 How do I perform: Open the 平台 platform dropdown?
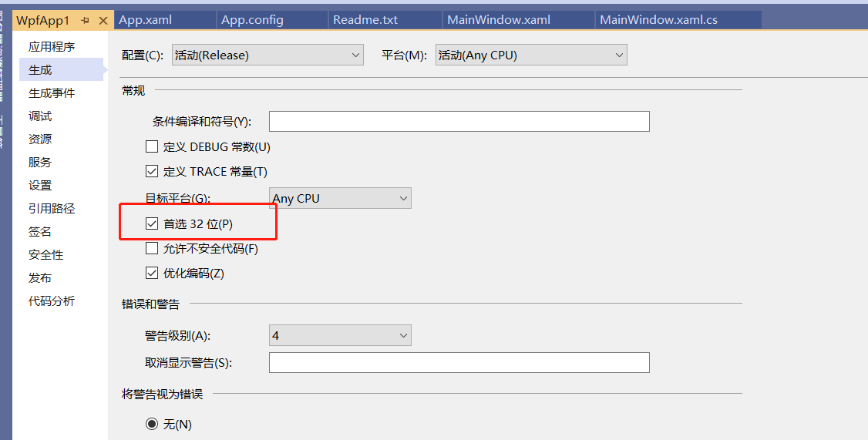pos(531,55)
